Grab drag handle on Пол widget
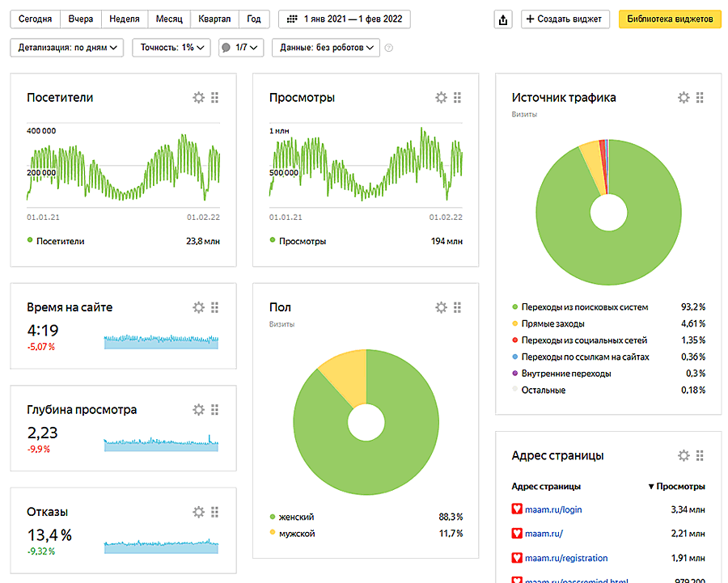The image size is (728, 583). [458, 307]
